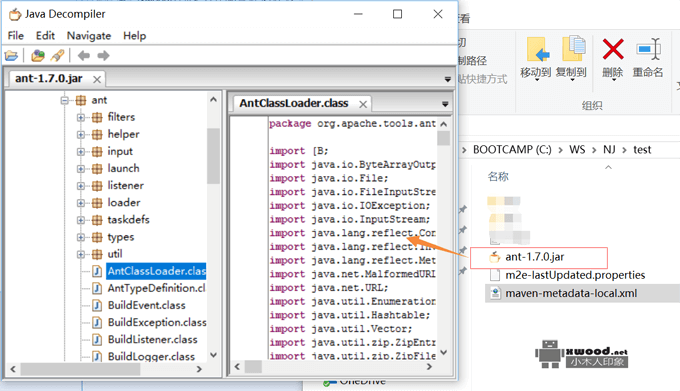Screen dimensions: 680x391
Task: Click the Java Decompiler title bar icon
Action: pos(15,14)
